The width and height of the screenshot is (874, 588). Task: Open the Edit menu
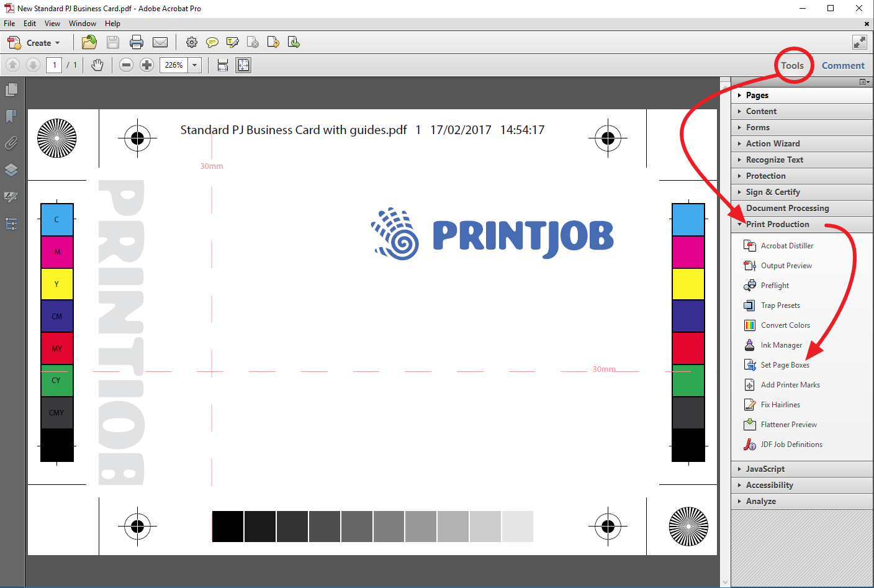30,24
